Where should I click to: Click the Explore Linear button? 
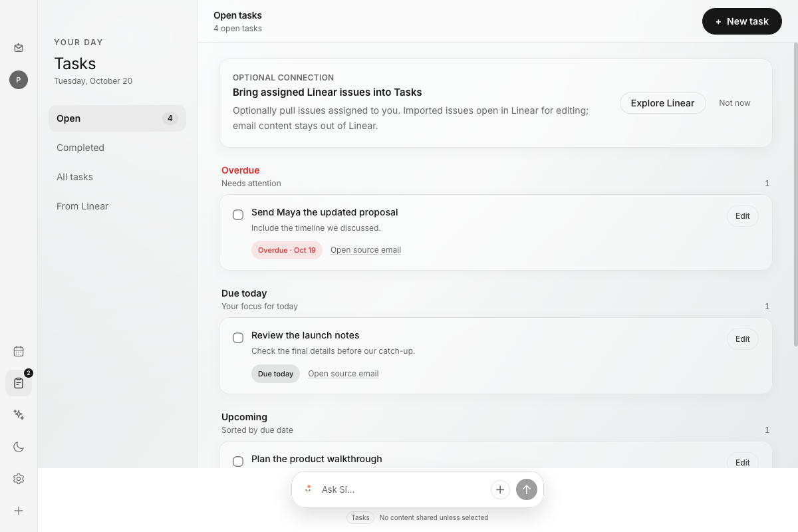(663, 103)
